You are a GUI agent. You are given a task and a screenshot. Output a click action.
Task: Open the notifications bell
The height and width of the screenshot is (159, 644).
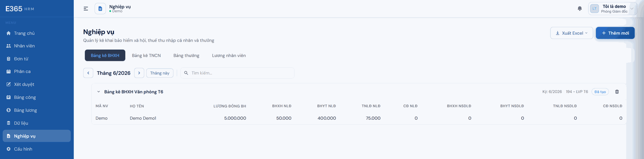click(x=580, y=9)
